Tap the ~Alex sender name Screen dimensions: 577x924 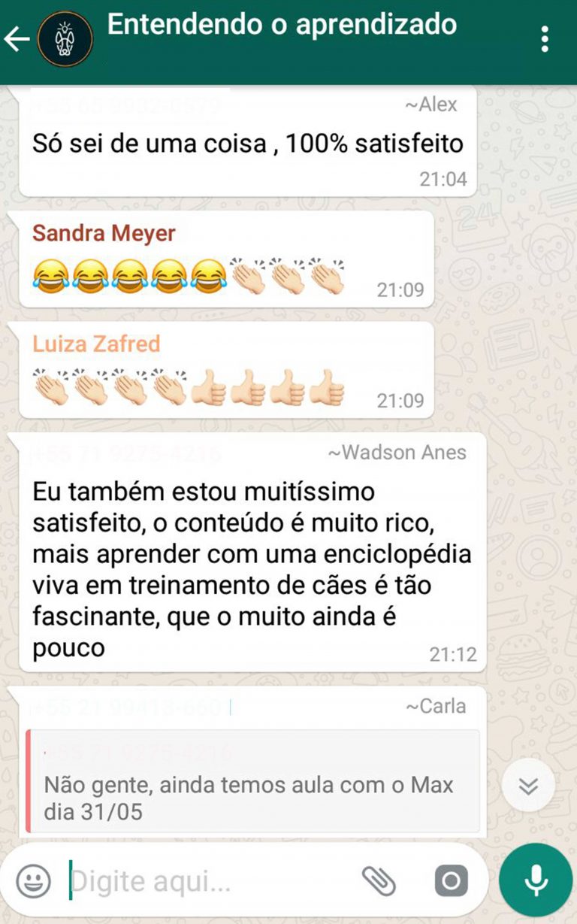pyautogui.click(x=430, y=105)
